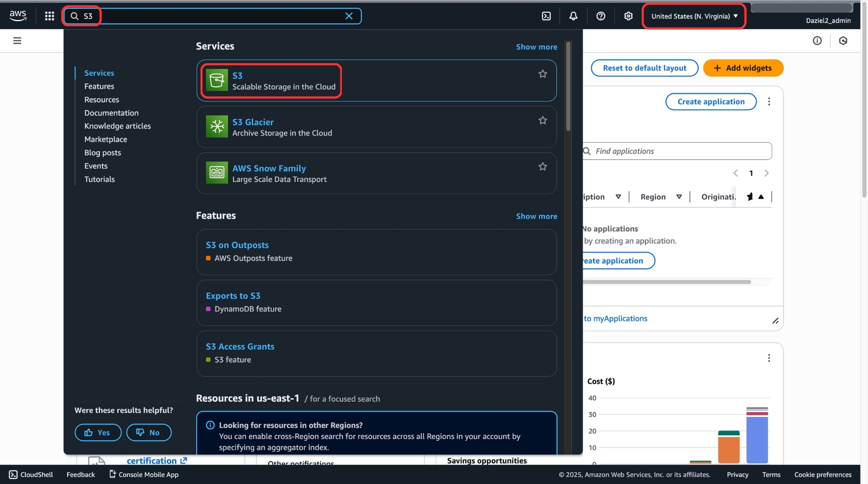The width and height of the screenshot is (868, 484).
Task: Clear the search box with X
Action: (x=349, y=16)
